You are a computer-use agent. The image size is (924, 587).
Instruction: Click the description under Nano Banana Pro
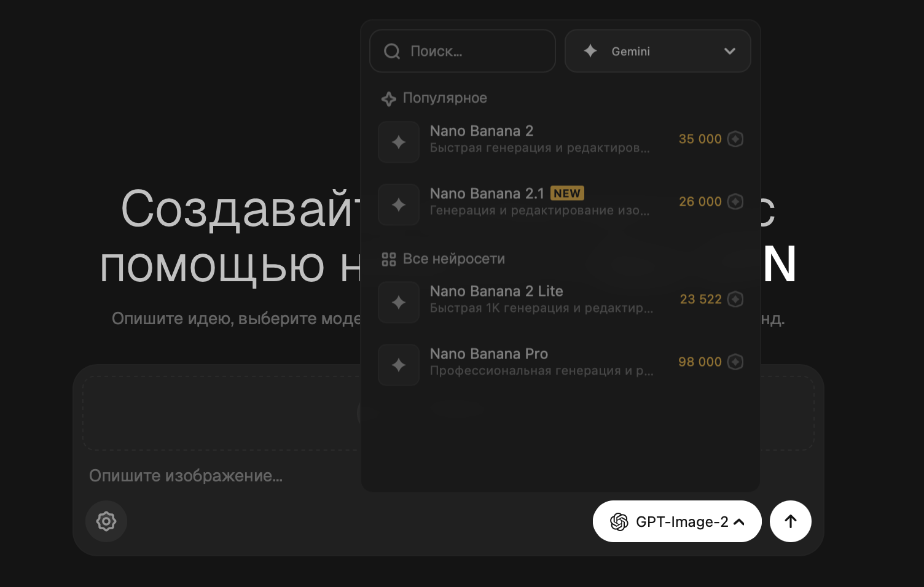click(x=542, y=371)
